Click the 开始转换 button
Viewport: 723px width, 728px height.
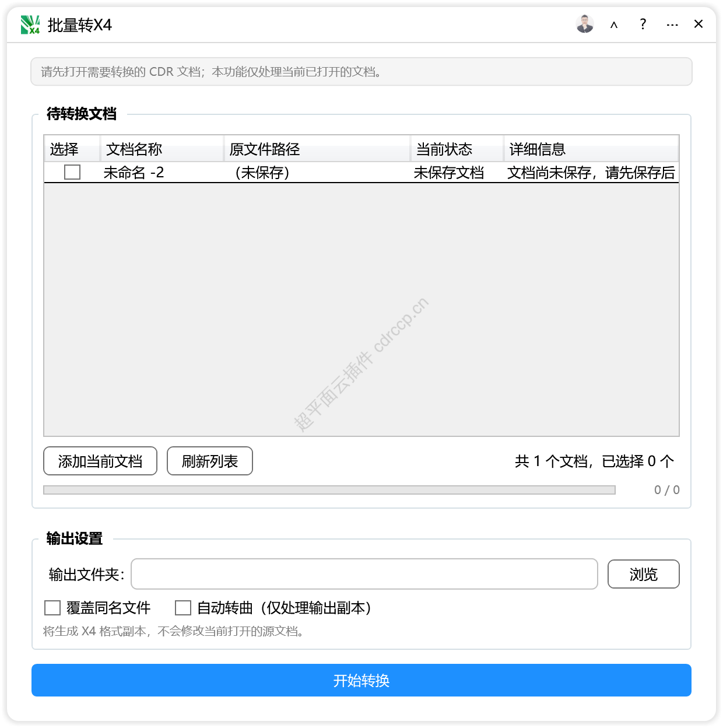coord(361,680)
